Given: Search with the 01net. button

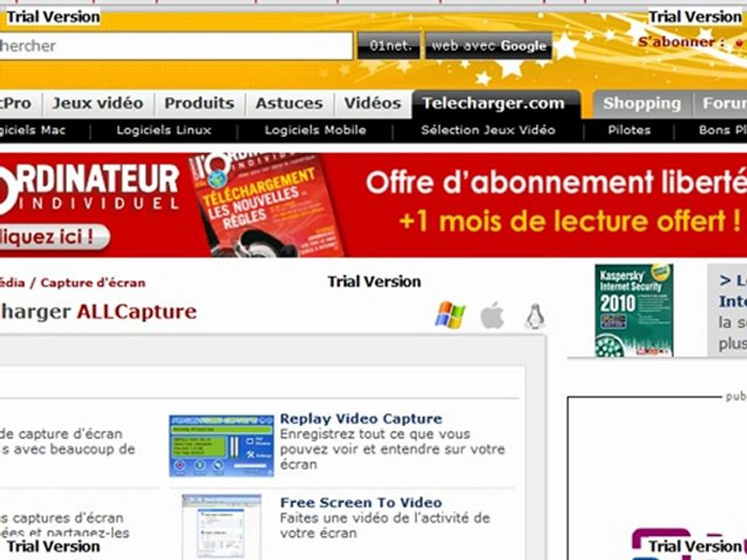Looking at the screenshot, I should (x=389, y=46).
